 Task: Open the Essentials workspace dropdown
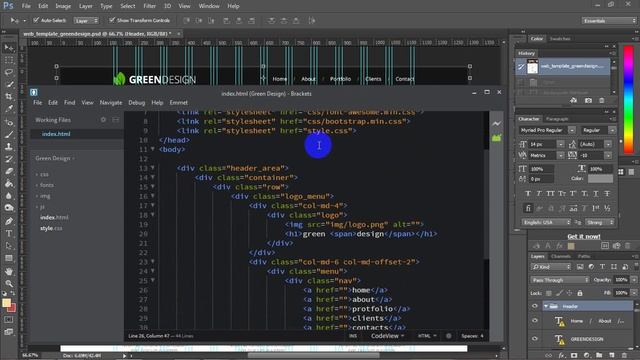[609, 20]
